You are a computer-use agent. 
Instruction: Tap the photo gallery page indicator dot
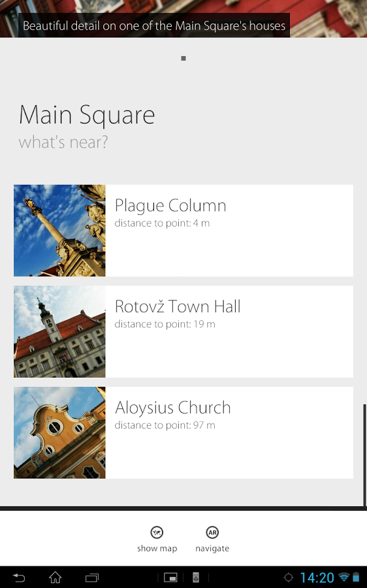[x=183, y=58]
